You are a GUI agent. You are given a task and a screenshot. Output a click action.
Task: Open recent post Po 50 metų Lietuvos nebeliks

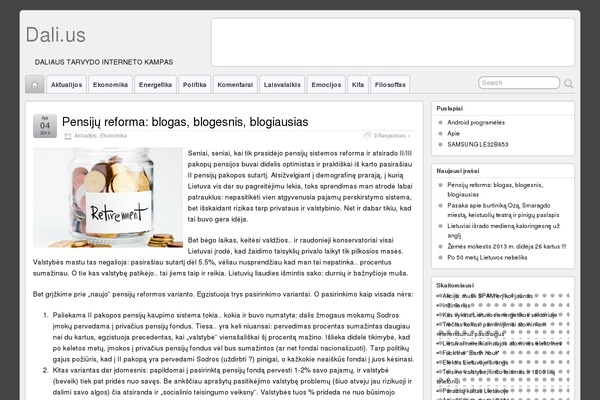[487, 258]
